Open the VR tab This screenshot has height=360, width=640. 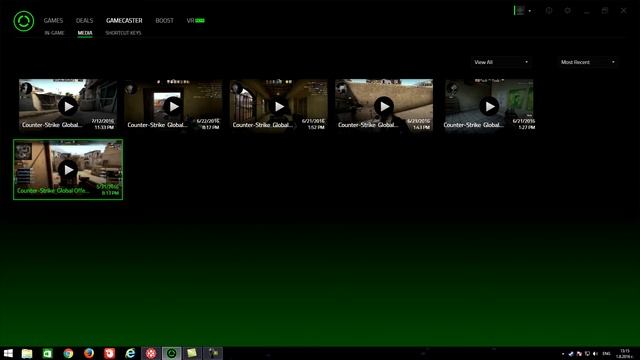click(195, 20)
